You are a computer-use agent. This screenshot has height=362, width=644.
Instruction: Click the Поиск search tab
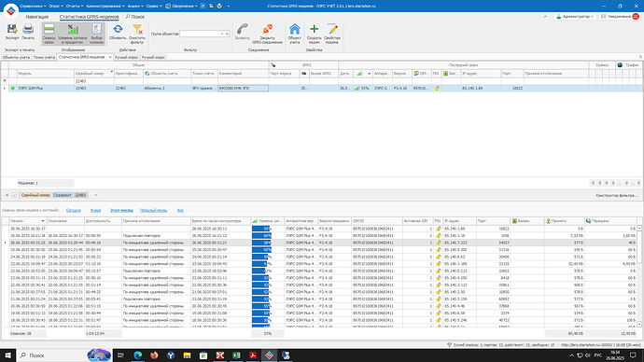point(135,17)
